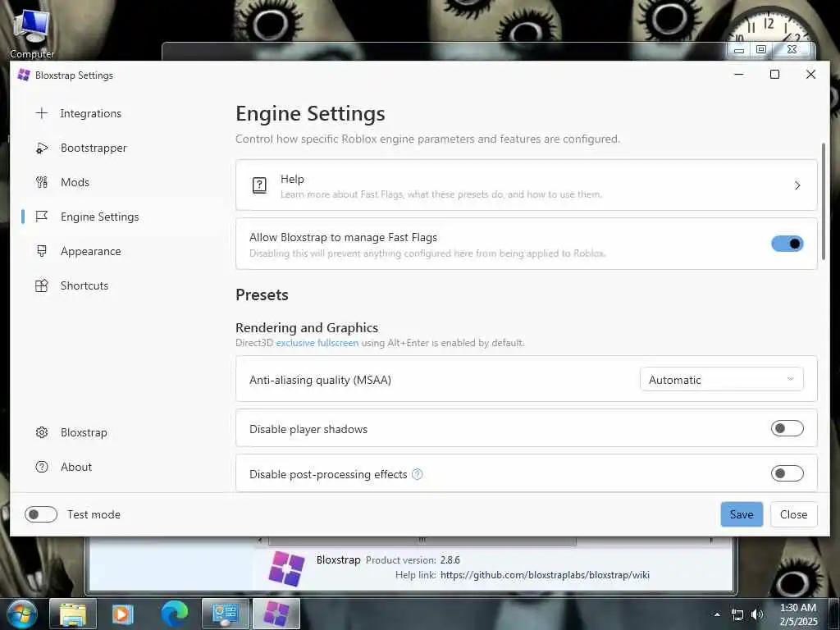Open Anti-aliasing quality Automatic dropdown
The height and width of the screenshot is (630, 840).
click(x=722, y=379)
